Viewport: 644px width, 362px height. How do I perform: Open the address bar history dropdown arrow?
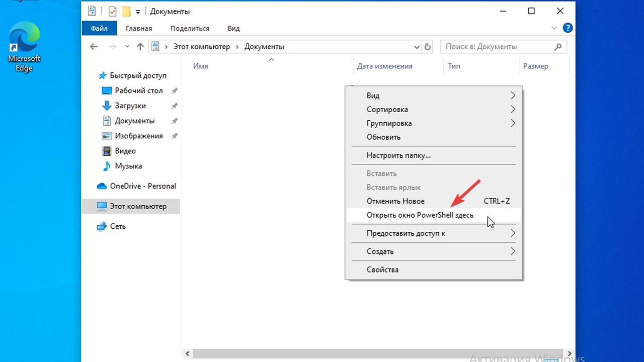point(416,46)
